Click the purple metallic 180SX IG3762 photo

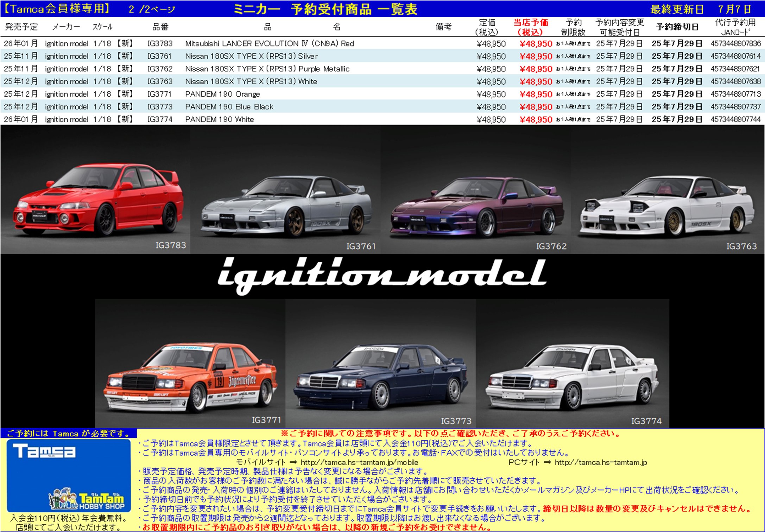[x=475, y=189]
